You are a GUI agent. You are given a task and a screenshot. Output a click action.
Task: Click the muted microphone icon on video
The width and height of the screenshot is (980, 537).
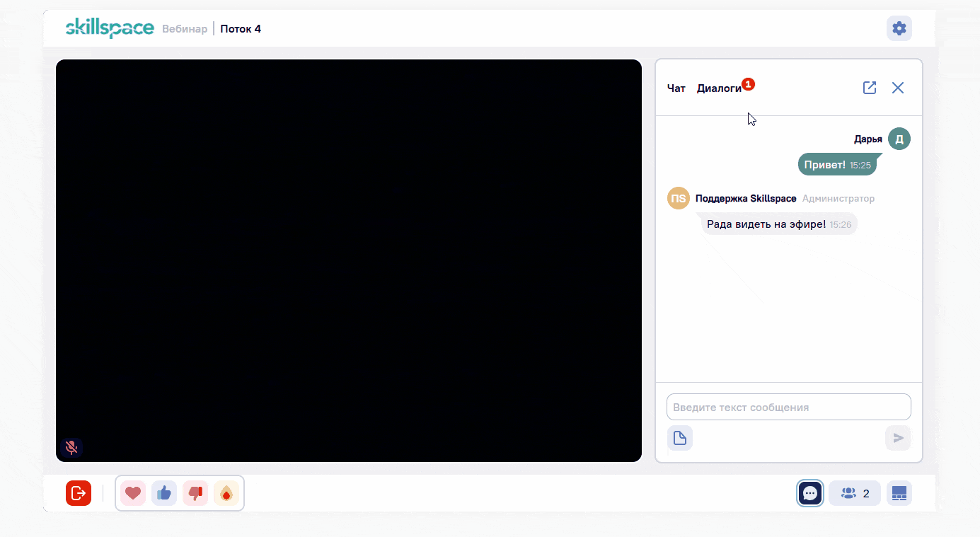click(71, 447)
